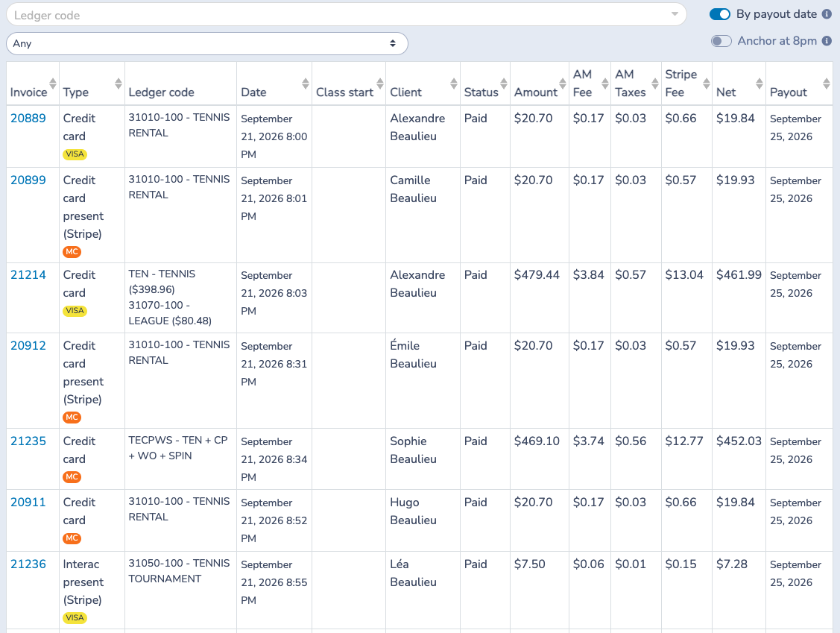Sort table by Type column

click(x=118, y=84)
